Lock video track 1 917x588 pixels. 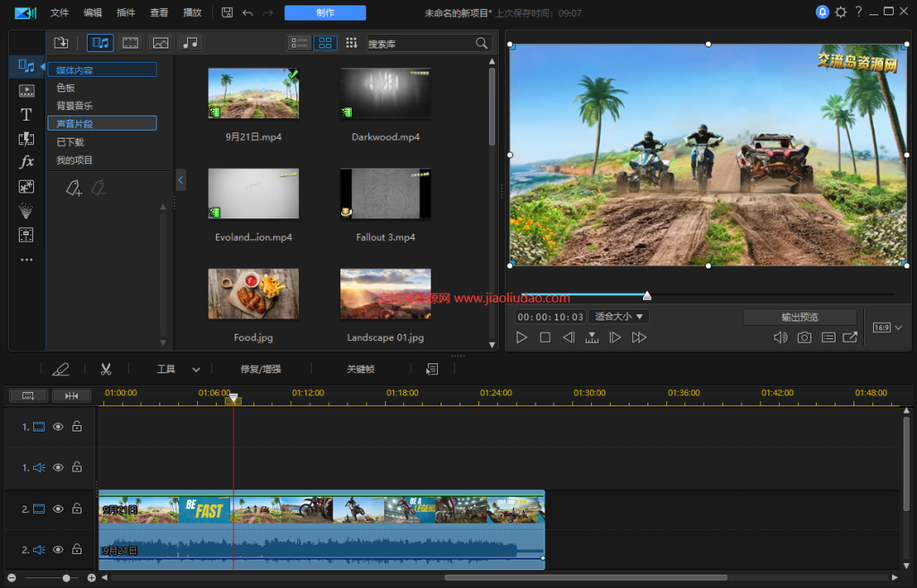pos(77,426)
